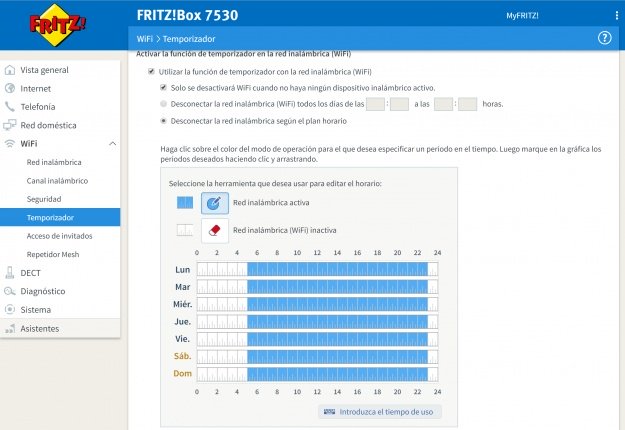Click Temporizador in the breadcrumb

(189, 39)
